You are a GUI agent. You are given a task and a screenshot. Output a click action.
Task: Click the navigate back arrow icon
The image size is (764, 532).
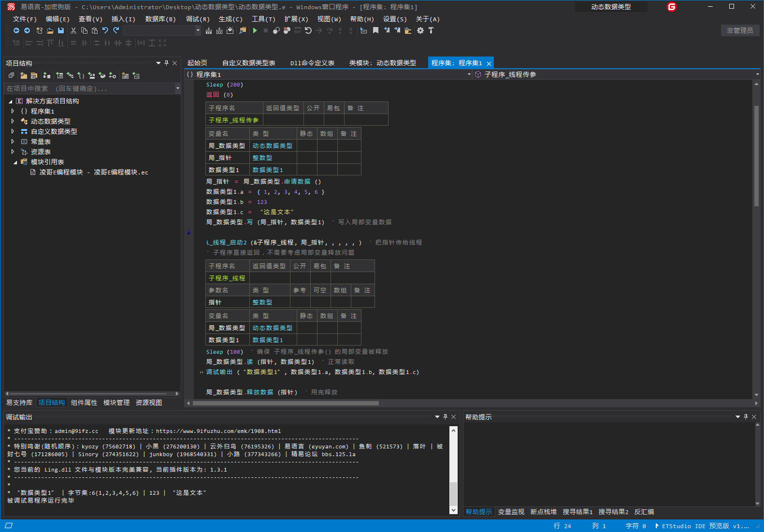pos(16,30)
